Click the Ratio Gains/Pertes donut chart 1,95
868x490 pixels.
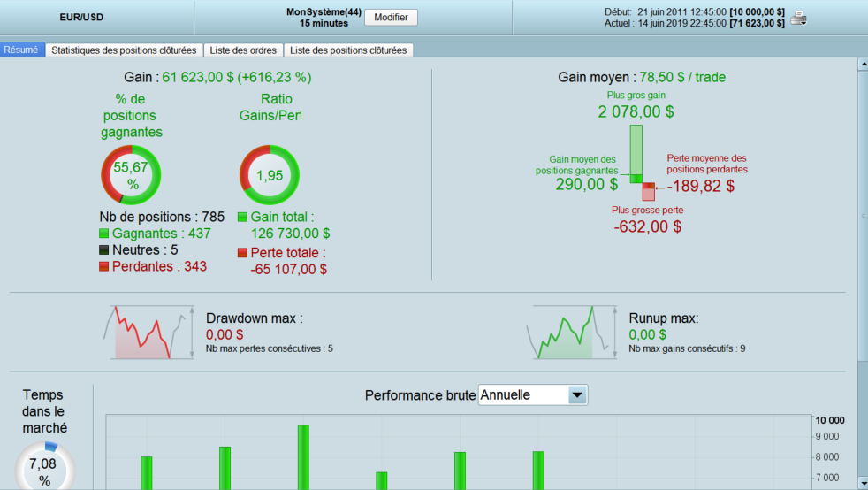click(x=270, y=175)
